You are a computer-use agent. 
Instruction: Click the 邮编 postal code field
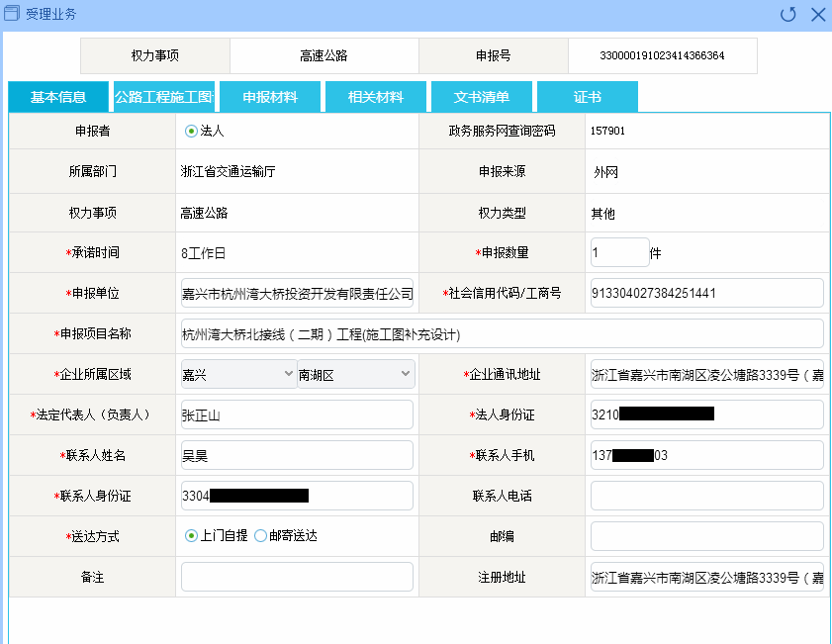(706, 536)
